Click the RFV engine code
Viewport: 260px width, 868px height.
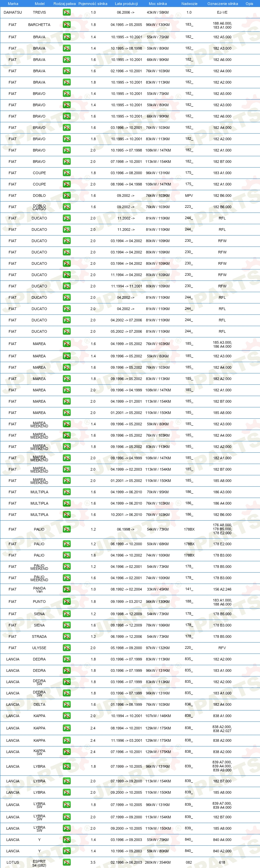coord(222,648)
